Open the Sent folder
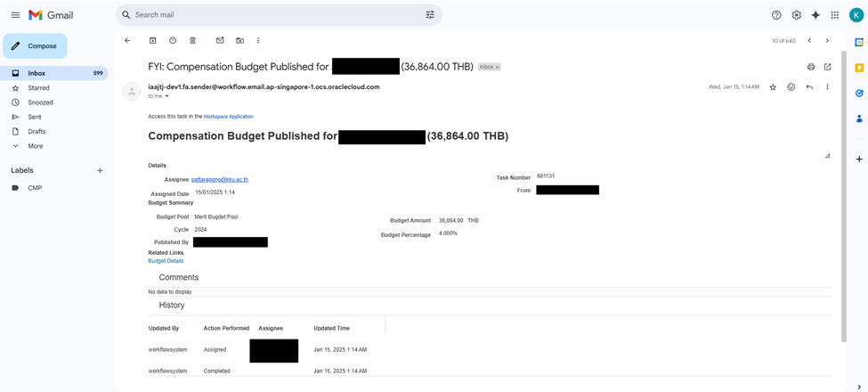Viewport: 868px width, 392px height. pos(35,117)
